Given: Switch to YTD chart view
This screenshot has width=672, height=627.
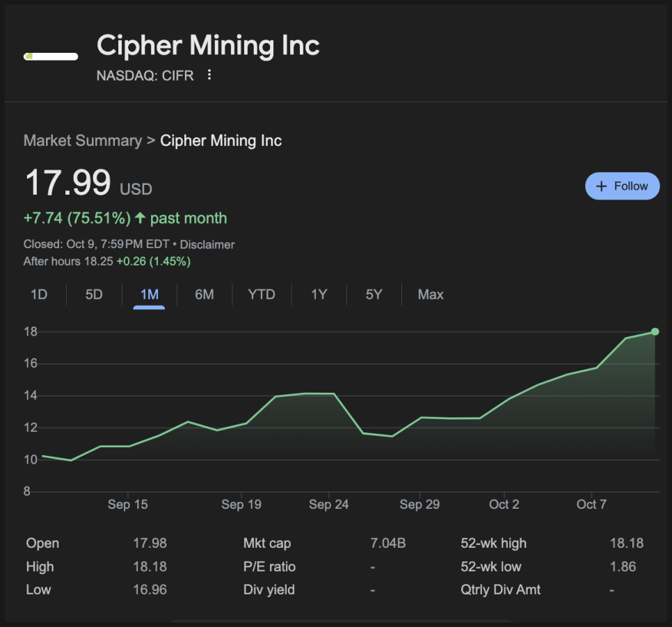Looking at the screenshot, I should [x=262, y=295].
